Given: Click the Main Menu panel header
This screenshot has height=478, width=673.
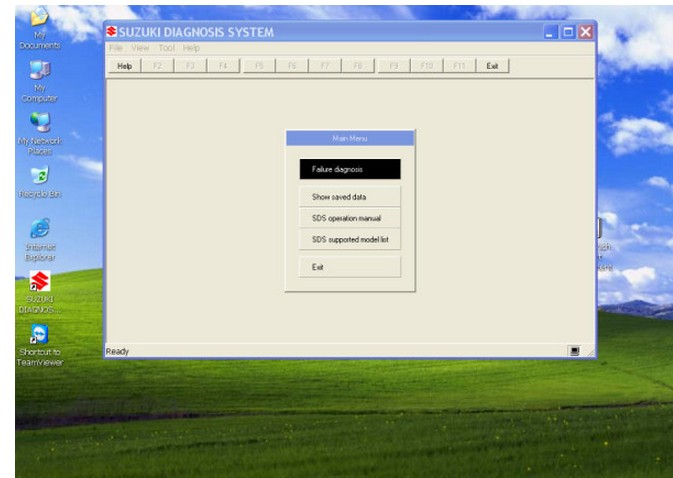Looking at the screenshot, I should pos(350,138).
